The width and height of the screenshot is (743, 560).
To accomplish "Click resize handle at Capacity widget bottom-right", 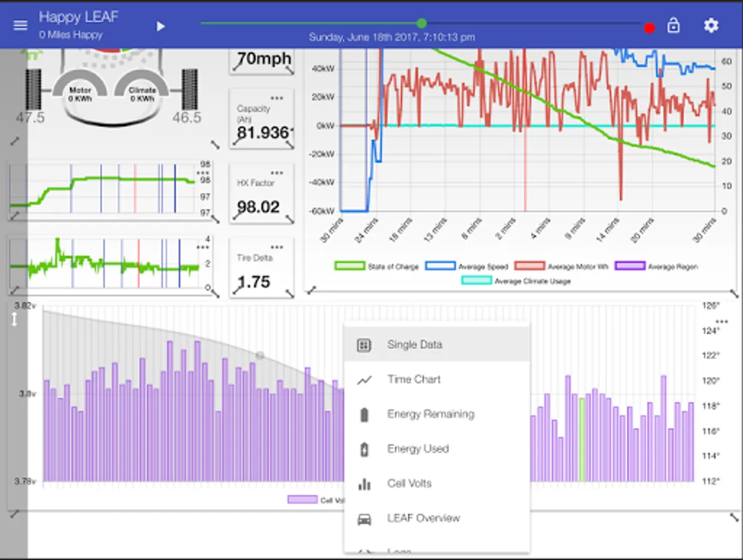I will pyautogui.click(x=289, y=145).
